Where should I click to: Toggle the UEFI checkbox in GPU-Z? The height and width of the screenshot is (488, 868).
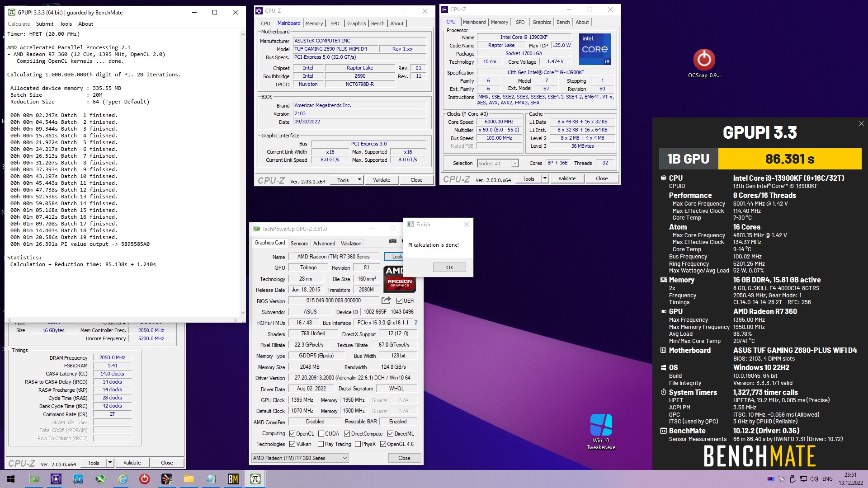point(399,301)
